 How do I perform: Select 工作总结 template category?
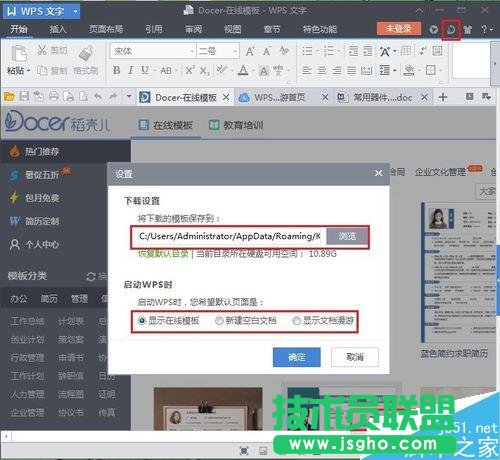27,321
